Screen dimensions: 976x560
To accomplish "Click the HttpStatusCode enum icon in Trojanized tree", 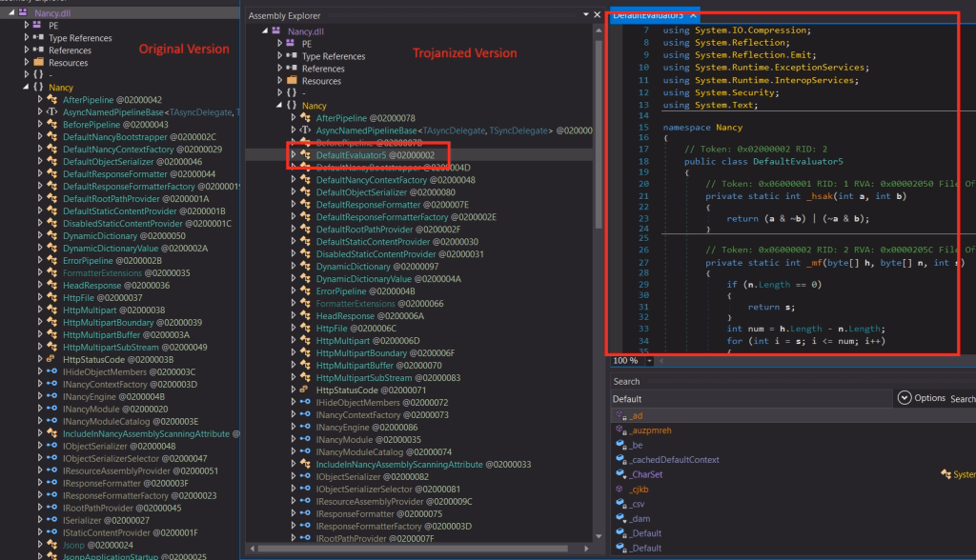I will [304, 390].
